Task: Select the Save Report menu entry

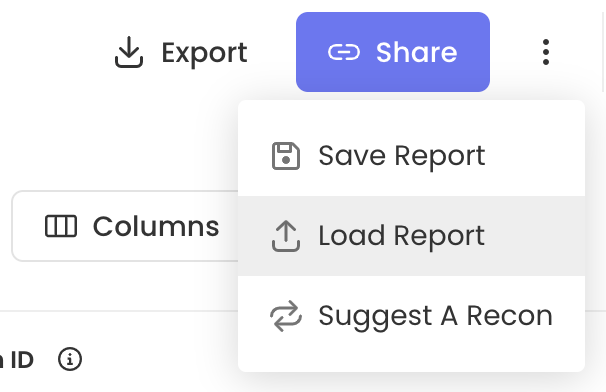Action: coord(411,156)
